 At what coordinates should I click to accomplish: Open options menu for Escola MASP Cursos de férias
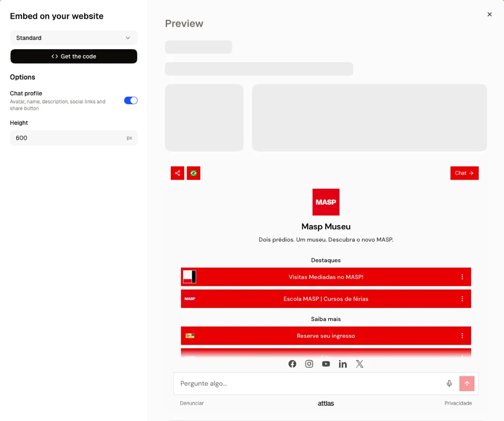(462, 299)
